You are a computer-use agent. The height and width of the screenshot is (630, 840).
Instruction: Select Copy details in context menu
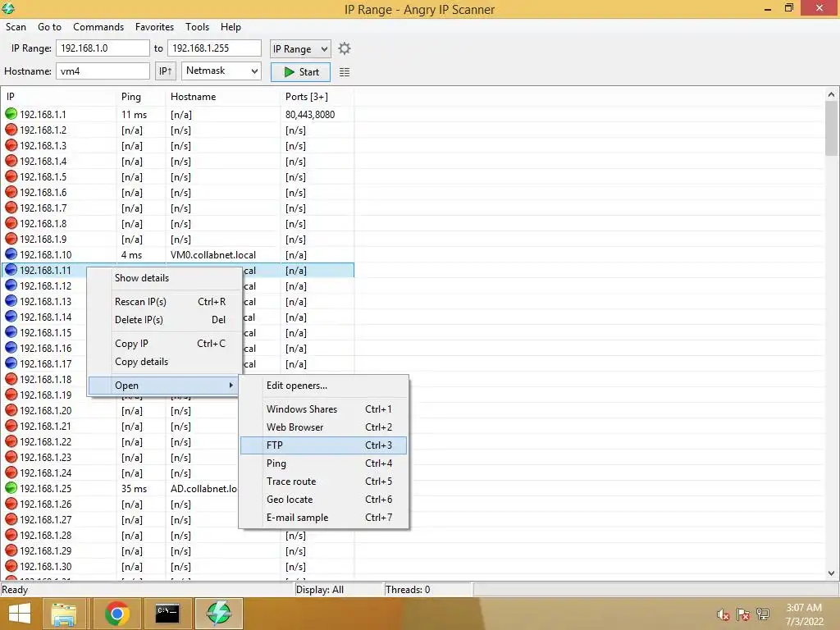click(164, 362)
